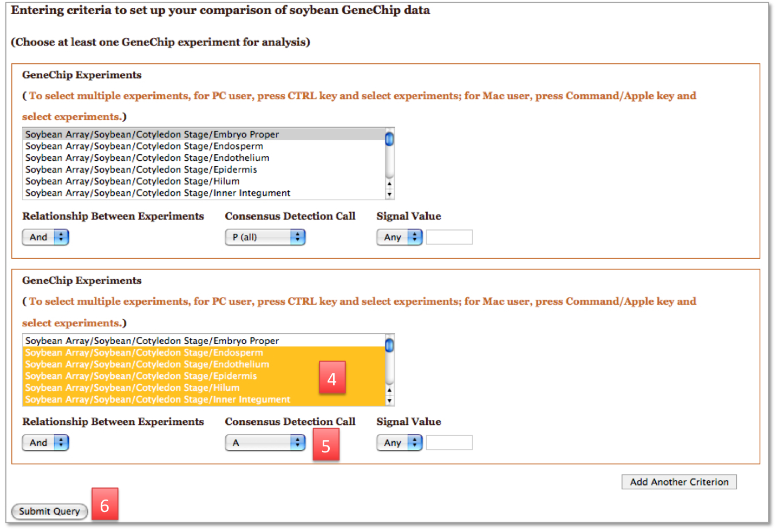Click first list scroll up arrow

389,184
